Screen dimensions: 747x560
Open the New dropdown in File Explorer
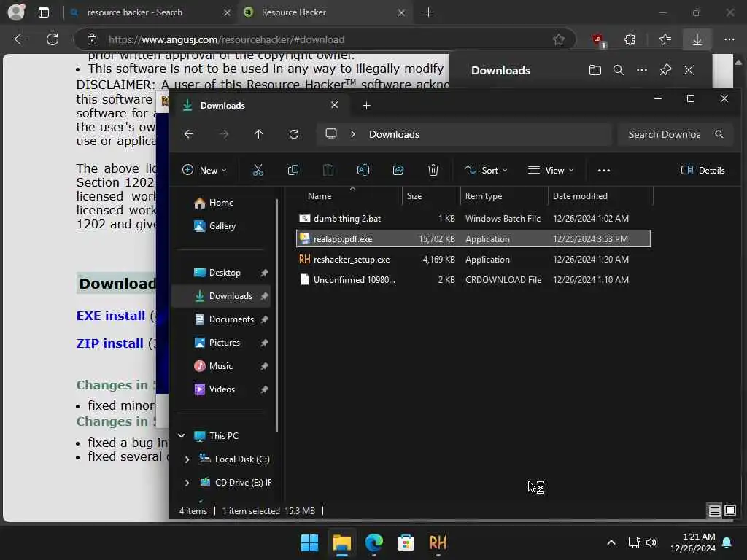[x=204, y=170]
